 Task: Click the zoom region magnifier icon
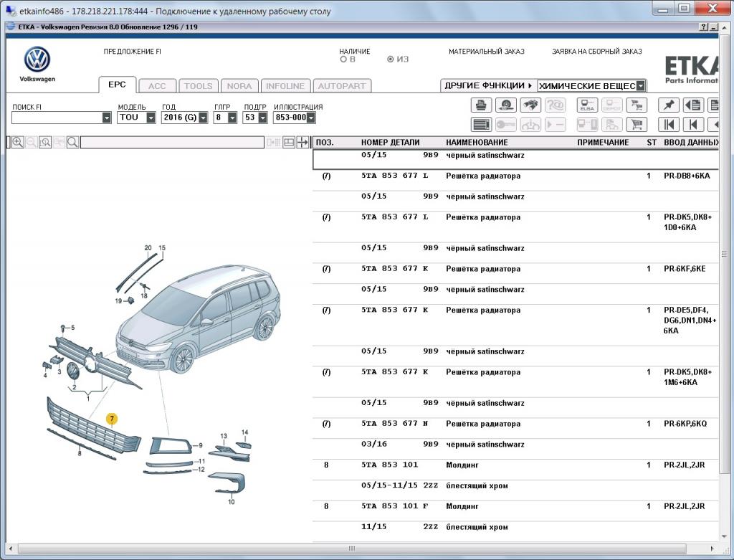[45, 143]
